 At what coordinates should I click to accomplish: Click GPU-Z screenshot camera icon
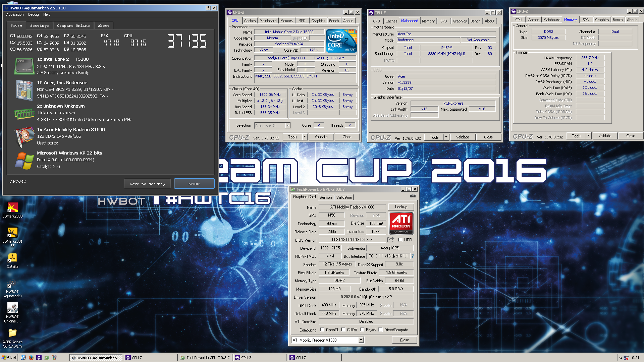click(413, 196)
